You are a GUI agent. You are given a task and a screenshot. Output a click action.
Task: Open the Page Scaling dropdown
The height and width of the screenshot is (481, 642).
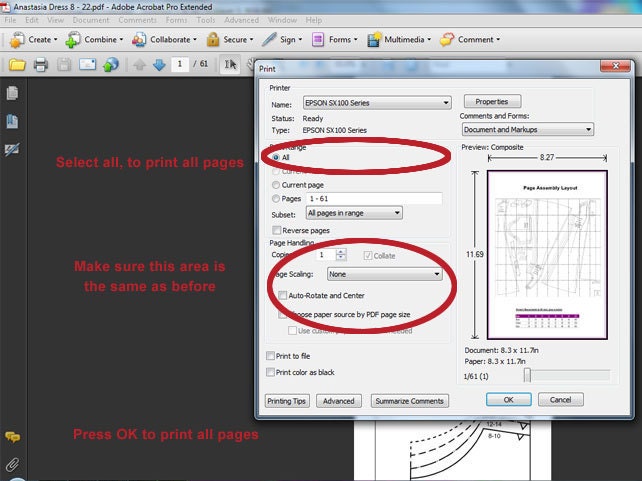(x=385, y=274)
